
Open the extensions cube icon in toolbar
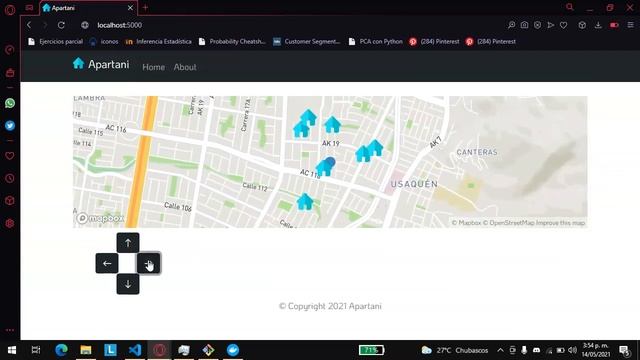[582, 25]
